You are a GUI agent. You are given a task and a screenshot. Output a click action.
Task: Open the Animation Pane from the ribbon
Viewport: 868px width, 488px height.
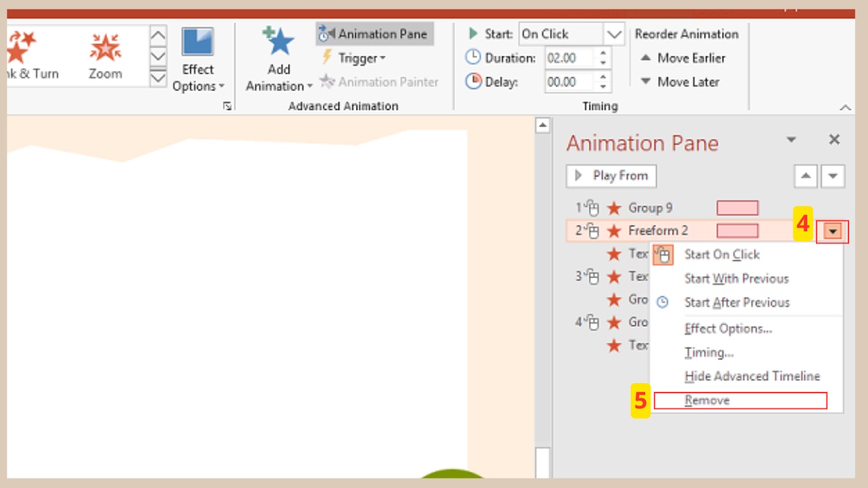[x=374, y=33]
